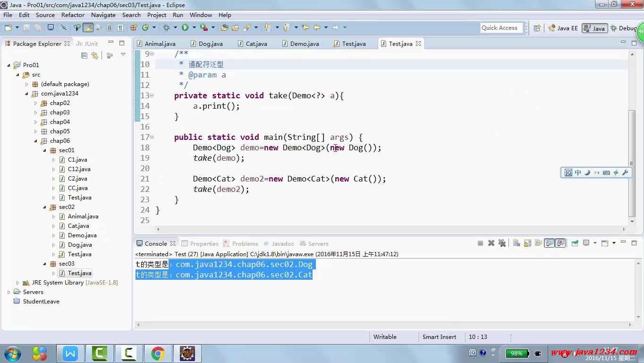Click Remove Launch icon in Console
Viewport: 644px width, 363px height.
tap(491, 243)
